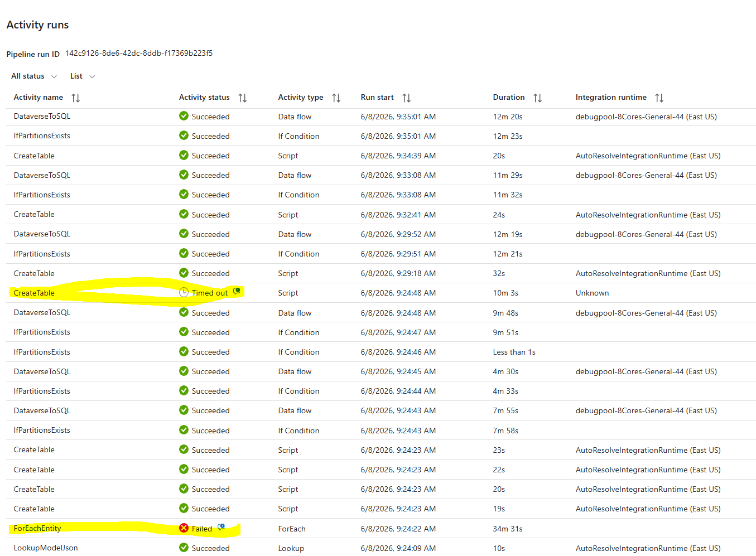Open the List view dropdown

pos(83,76)
